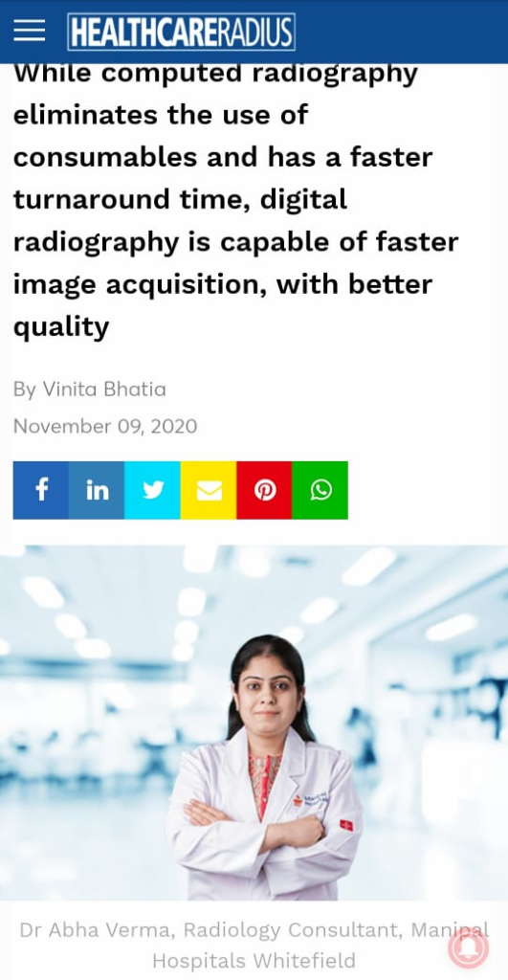Share the article through WhatsApp
Viewport: 508px width, 980px height.
[320, 490]
